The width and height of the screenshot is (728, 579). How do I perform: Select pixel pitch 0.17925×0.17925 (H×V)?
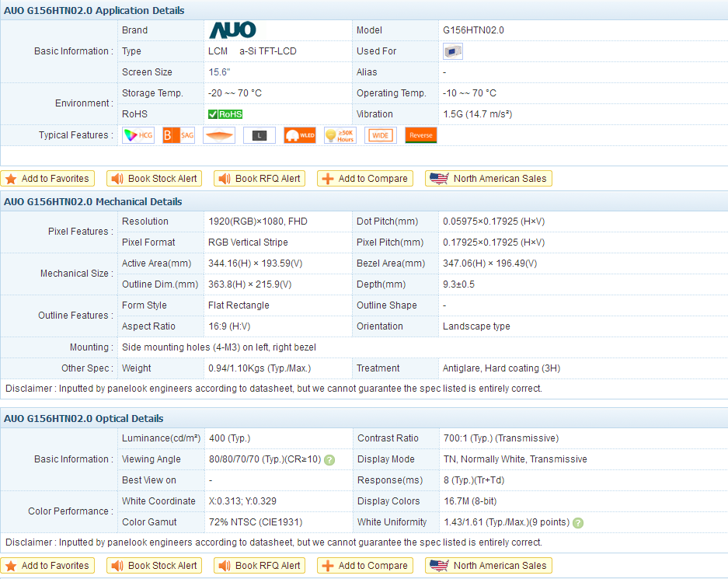(x=493, y=242)
